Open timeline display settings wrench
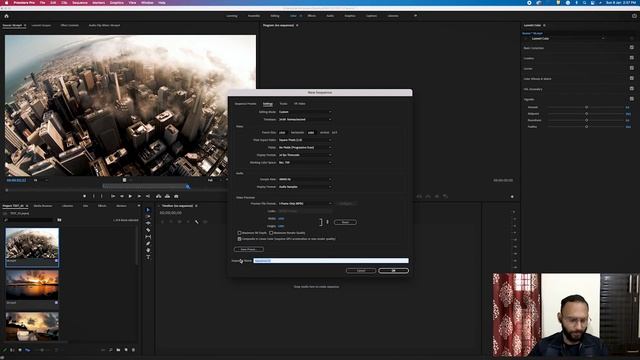Viewport: 640px width, 360px height. pos(197,222)
